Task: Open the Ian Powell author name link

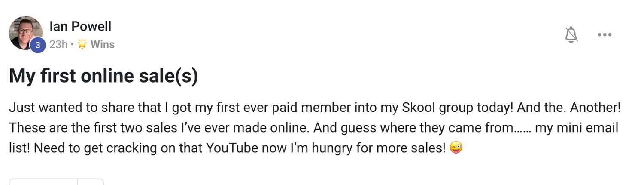Action: coord(80,26)
